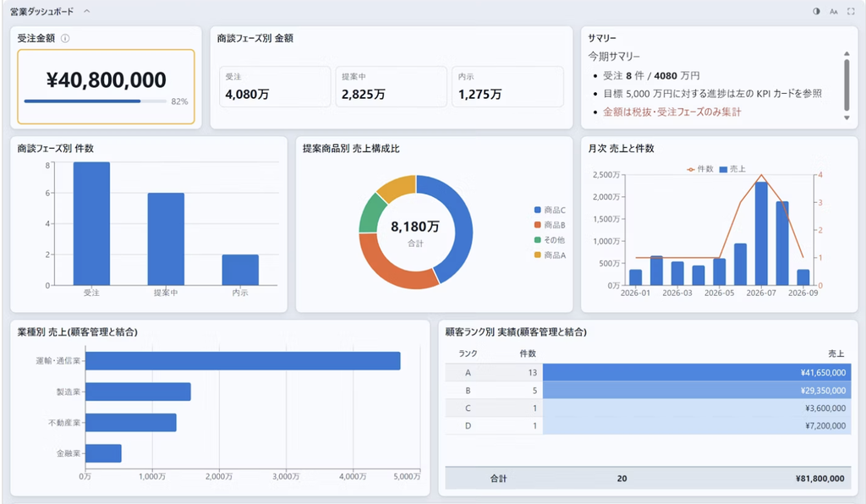Toggle その他 legend swatch

(x=537, y=239)
